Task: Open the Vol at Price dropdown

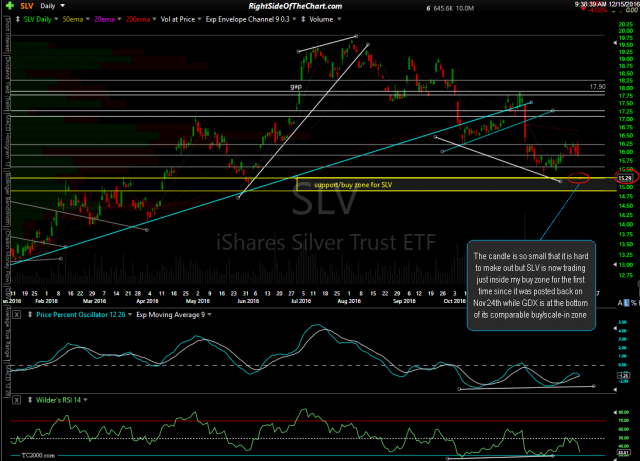Action: coord(199,19)
